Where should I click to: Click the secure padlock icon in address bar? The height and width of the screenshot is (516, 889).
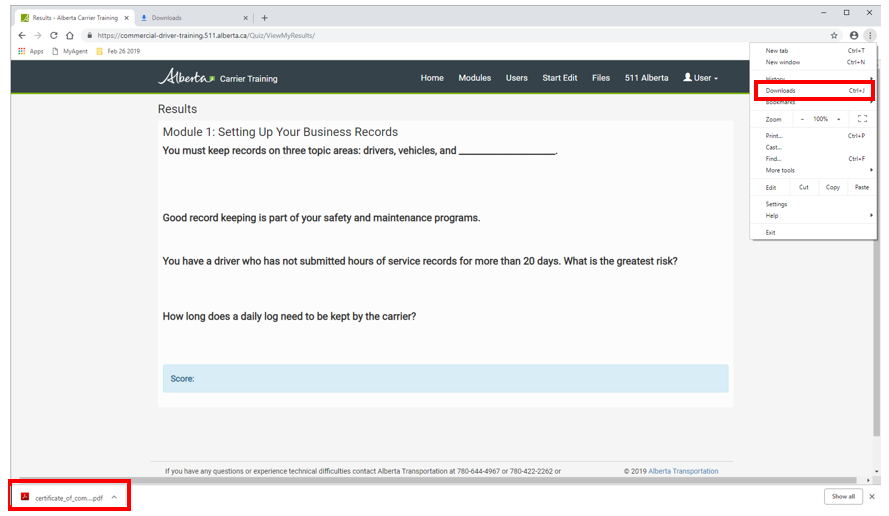point(90,35)
